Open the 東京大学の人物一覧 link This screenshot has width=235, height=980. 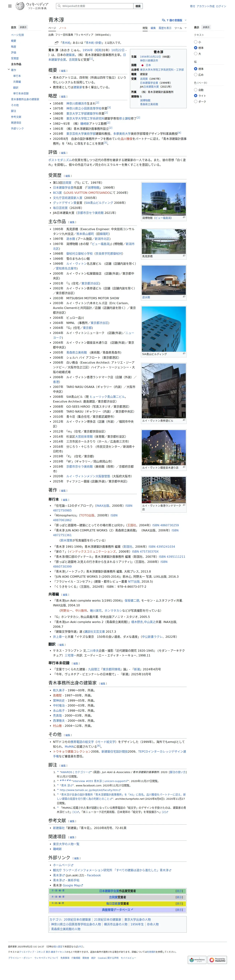click(66, 844)
